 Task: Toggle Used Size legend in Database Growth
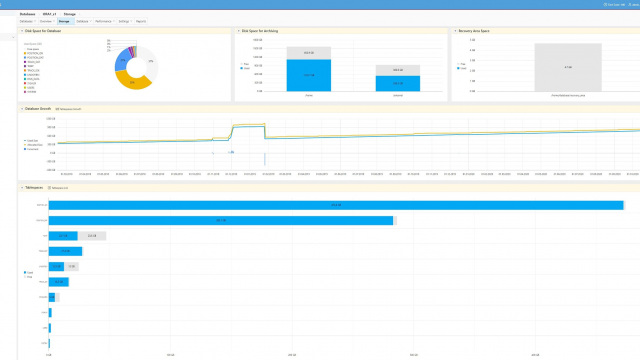[31, 140]
